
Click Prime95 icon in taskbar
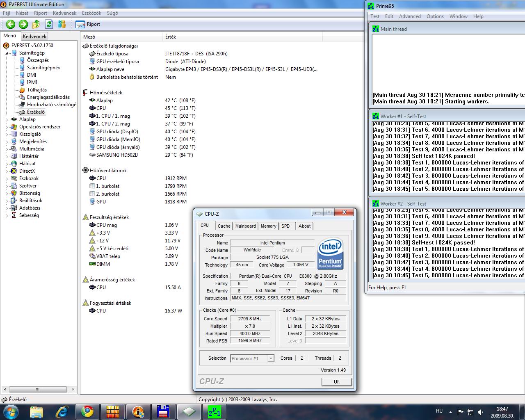[214, 411]
